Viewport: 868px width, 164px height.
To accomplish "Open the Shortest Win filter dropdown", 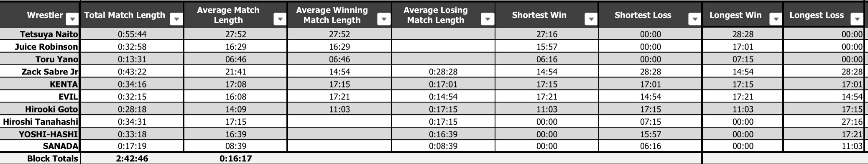I will (x=591, y=19).
